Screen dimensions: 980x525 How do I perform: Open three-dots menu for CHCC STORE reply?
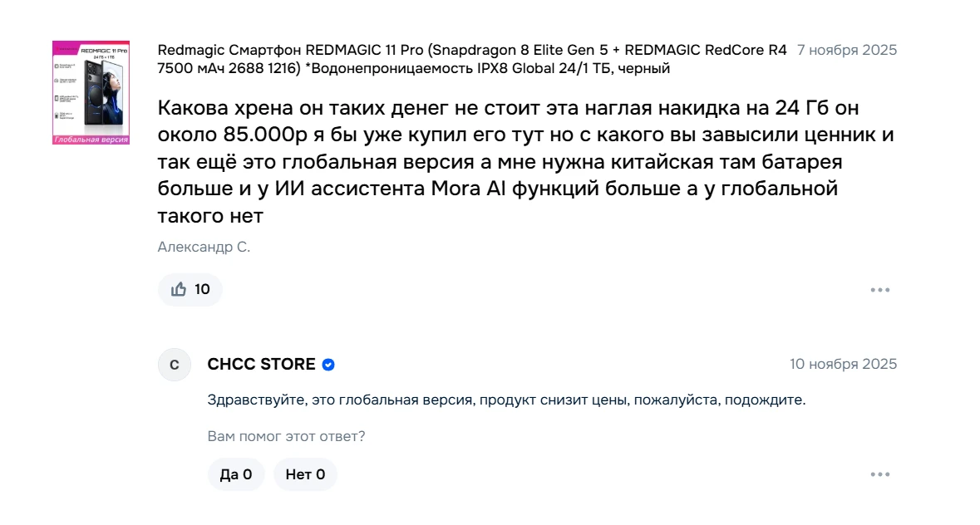[880, 474]
